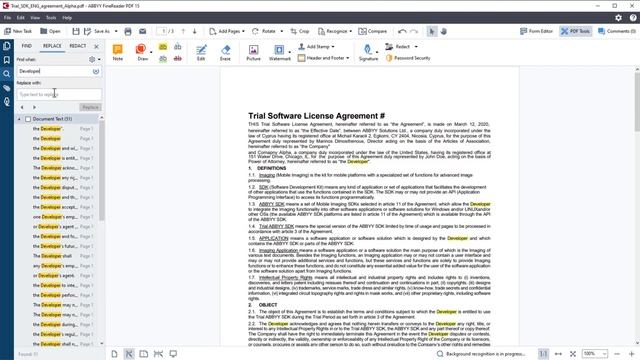This screenshot has height=360, width=640.
Task: Select the pointer cursor tool
Action: (432, 31)
